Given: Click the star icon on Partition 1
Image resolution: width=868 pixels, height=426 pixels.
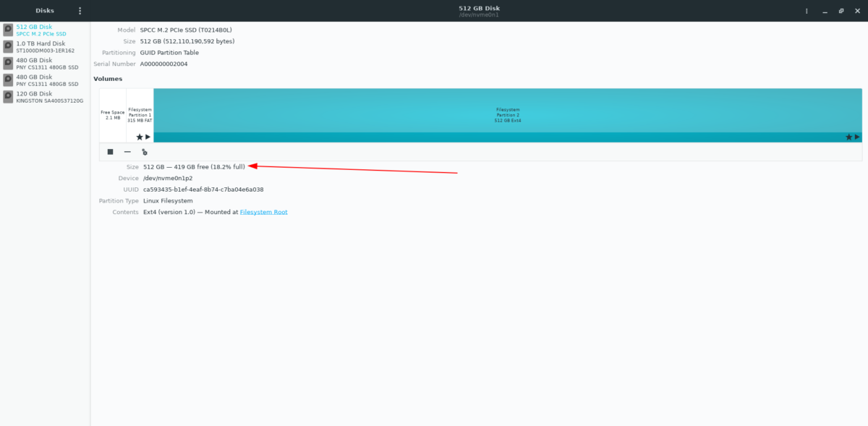Looking at the screenshot, I should point(140,137).
